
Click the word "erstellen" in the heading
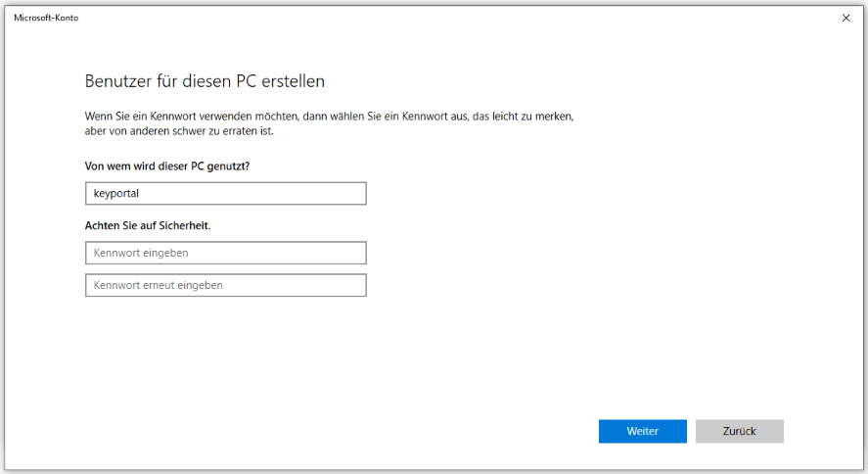[x=291, y=80]
